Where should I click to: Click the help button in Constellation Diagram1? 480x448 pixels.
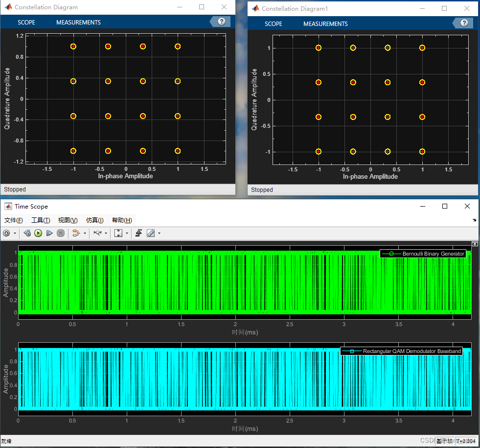tap(464, 23)
